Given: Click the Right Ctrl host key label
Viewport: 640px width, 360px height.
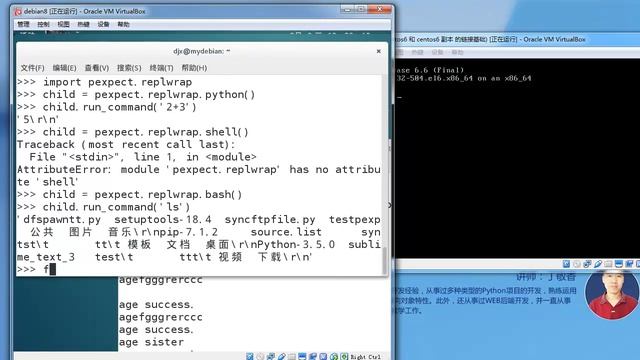Looking at the screenshot, I should coord(366,357).
